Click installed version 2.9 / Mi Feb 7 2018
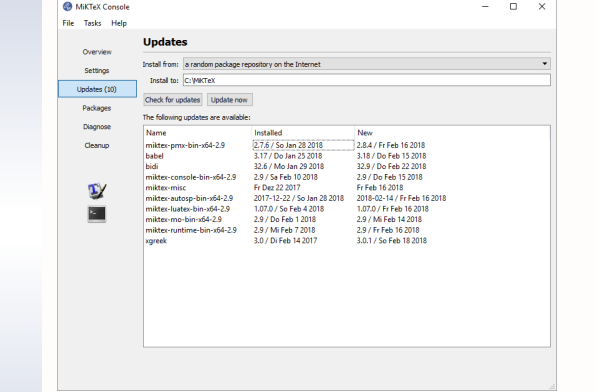This screenshot has height=392, width=596. 284,230
